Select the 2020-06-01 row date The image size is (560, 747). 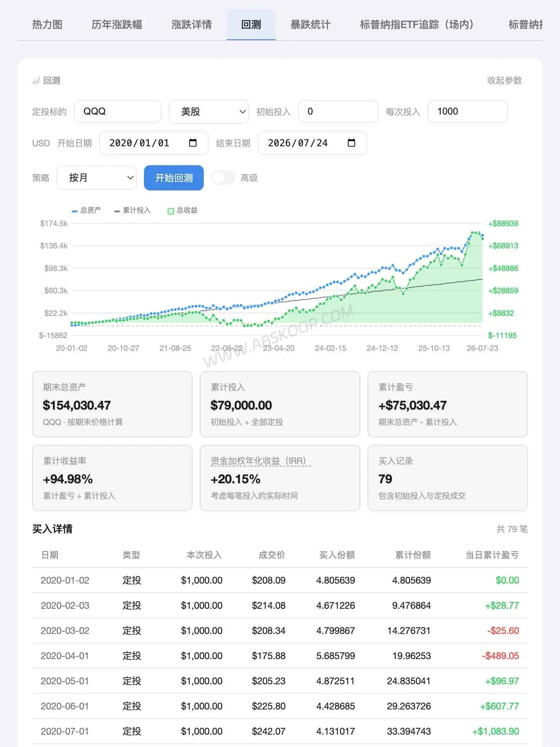pyautogui.click(x=65, y=706)
